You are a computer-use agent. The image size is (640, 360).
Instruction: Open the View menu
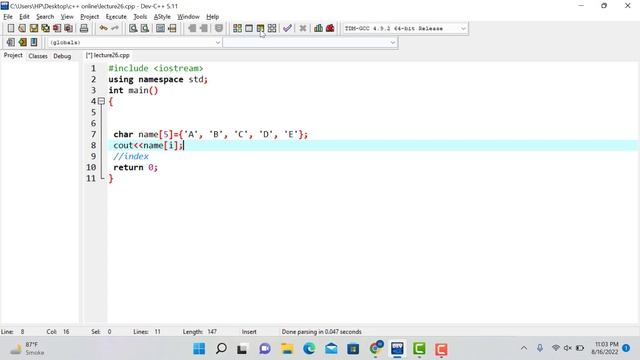click(67, 17)
